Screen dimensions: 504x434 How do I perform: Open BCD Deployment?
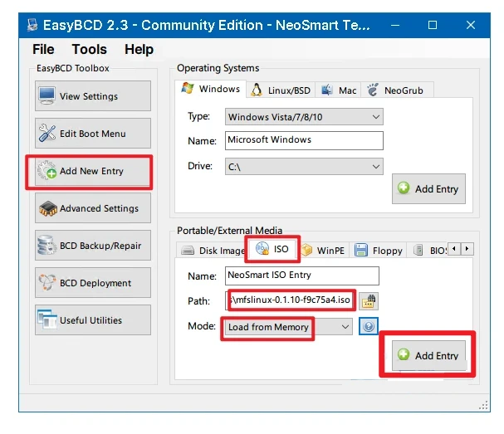92,283
